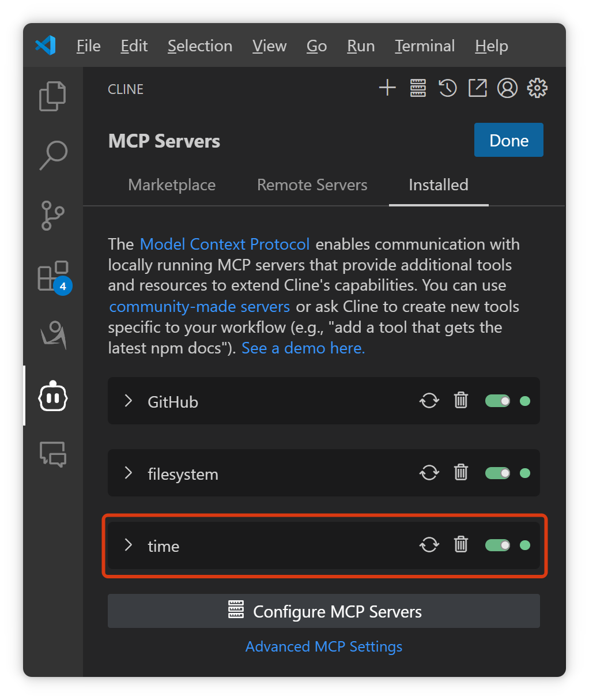589x700 pixels.
Task: Disable the GitHub server toggle
Action: [x=497, y=401]
